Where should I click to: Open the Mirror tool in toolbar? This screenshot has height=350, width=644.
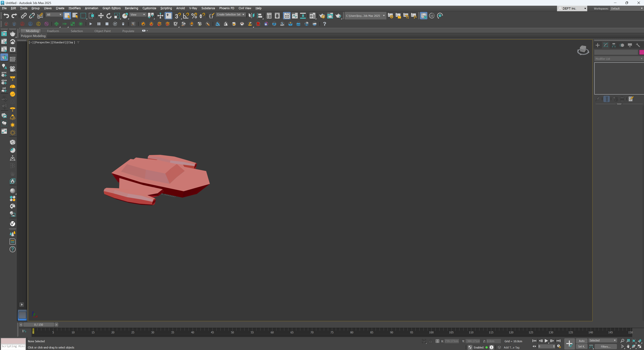(251, 16)
